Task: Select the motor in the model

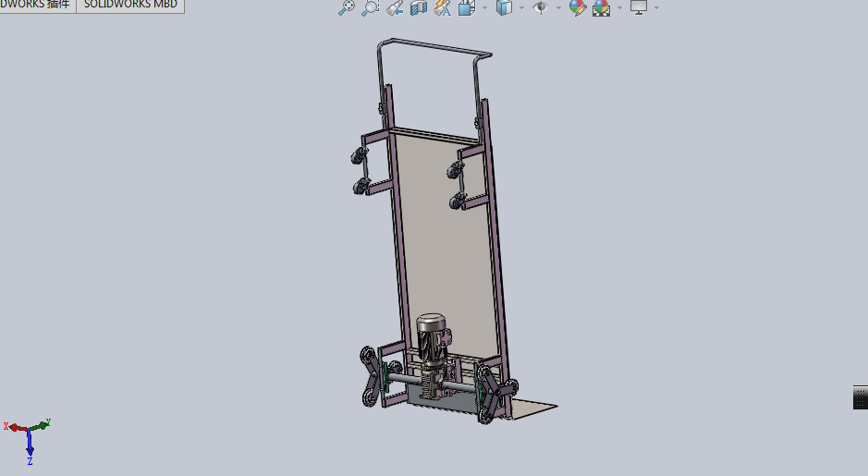Action: (x=432, y=339)
